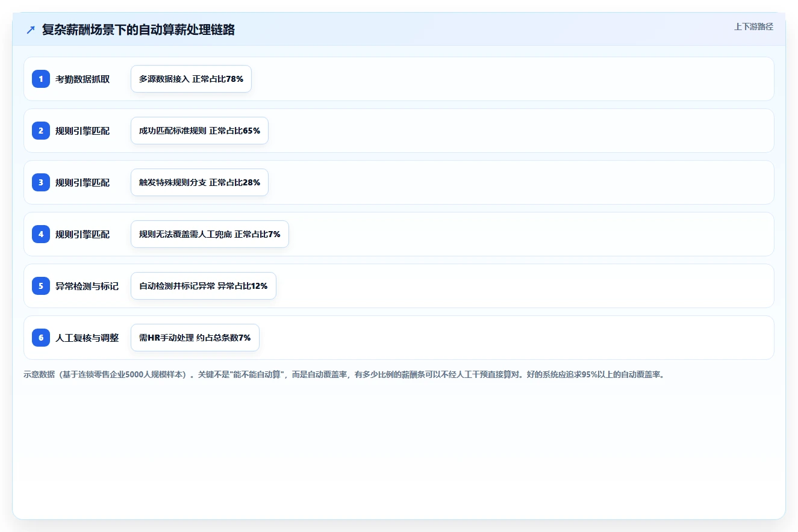Click the step 4 number badge
The image size is (798, 532).
41,234
